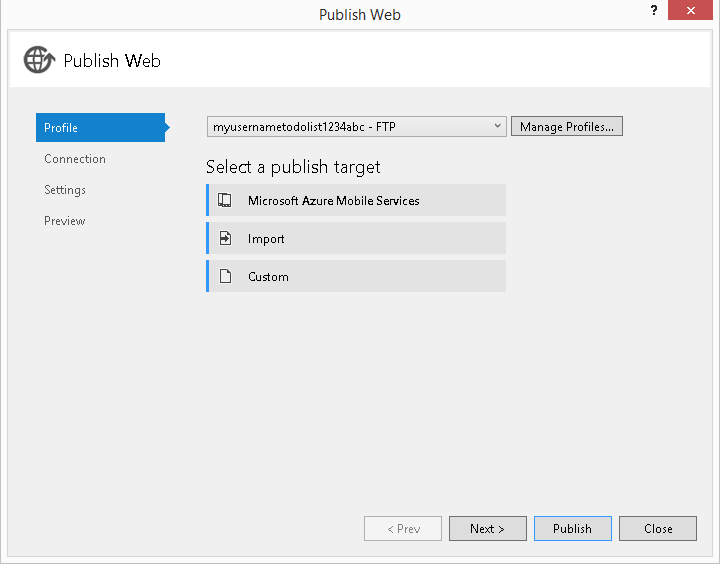Click the Close button

pos(658,529)
